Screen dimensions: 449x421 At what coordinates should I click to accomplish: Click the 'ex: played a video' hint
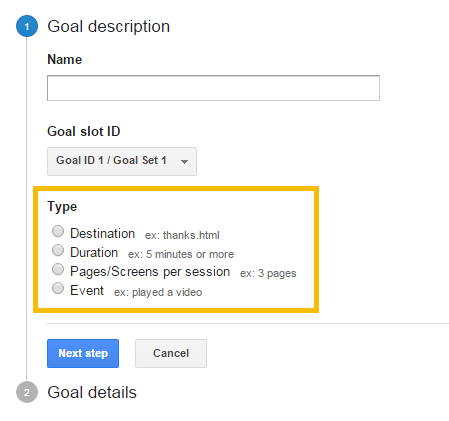click(158, 292)
